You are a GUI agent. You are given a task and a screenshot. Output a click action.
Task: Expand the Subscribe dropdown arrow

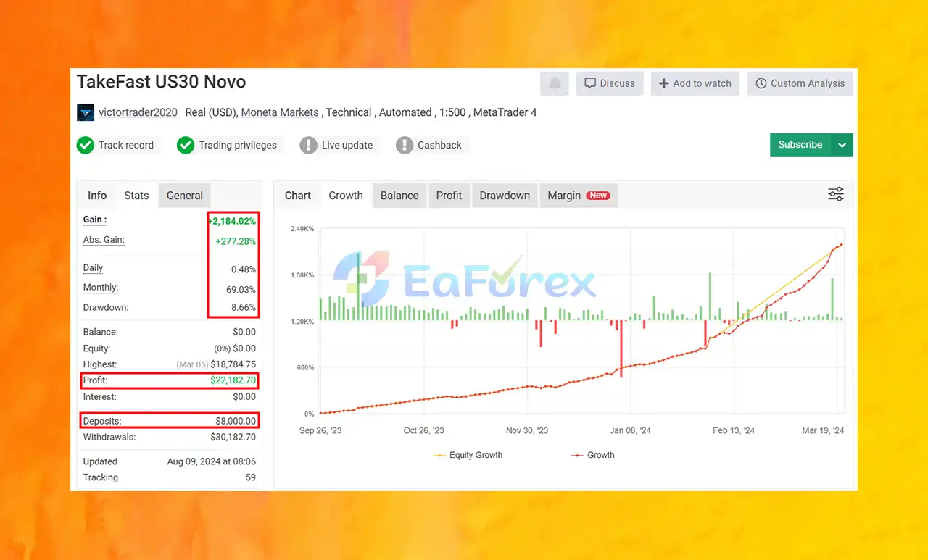[842, 145]
